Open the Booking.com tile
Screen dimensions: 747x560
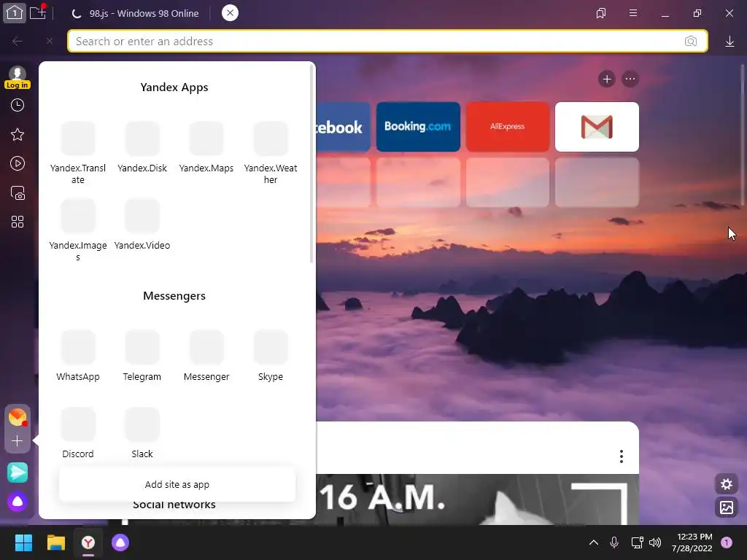click(x=418, y=127)
